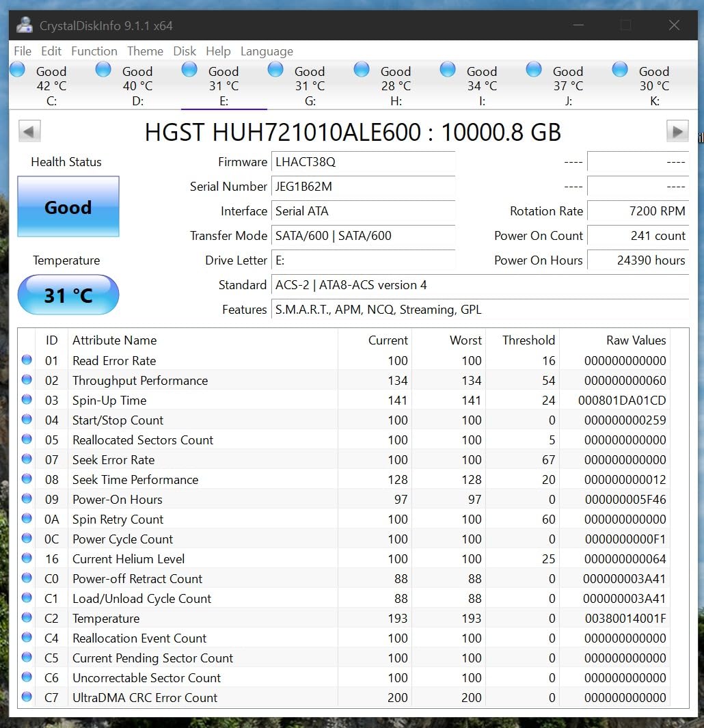
Task: Select the Reallocation Event Count row
Action: [344, 638]
